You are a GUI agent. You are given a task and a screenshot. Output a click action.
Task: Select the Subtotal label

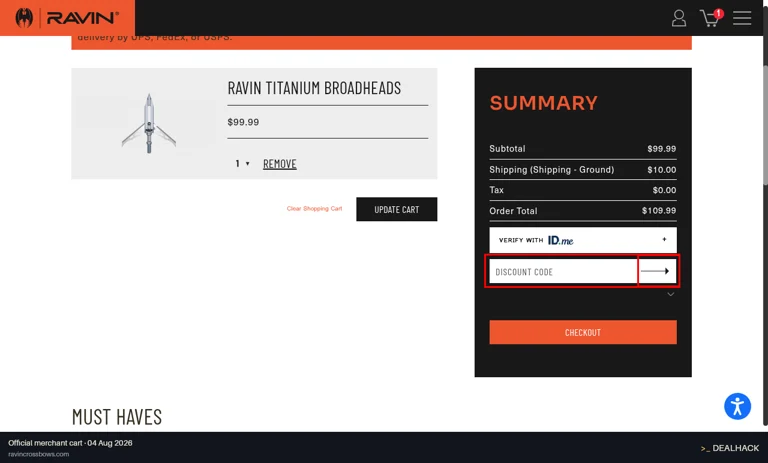pyautogui.click(x=507, y=148)
